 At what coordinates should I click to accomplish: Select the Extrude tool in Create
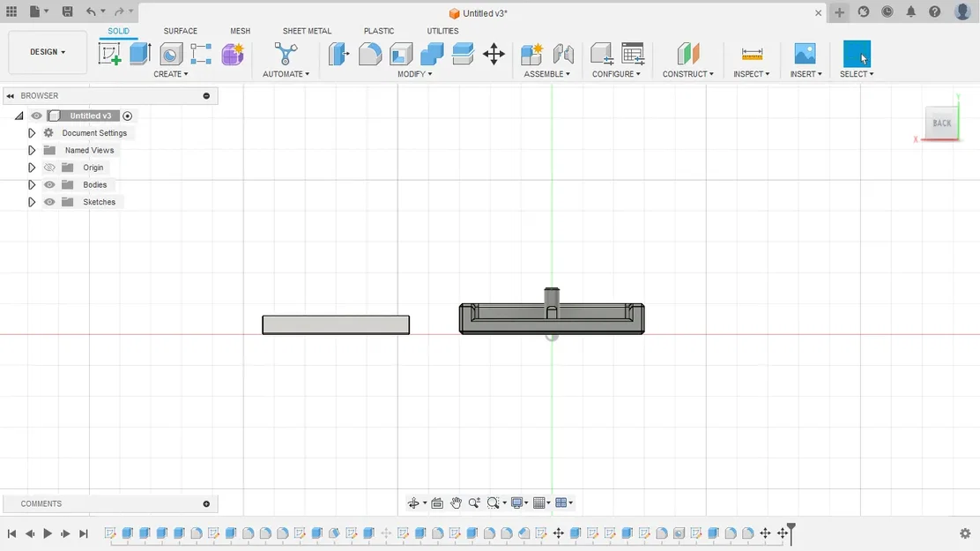(x=140, y=54)
